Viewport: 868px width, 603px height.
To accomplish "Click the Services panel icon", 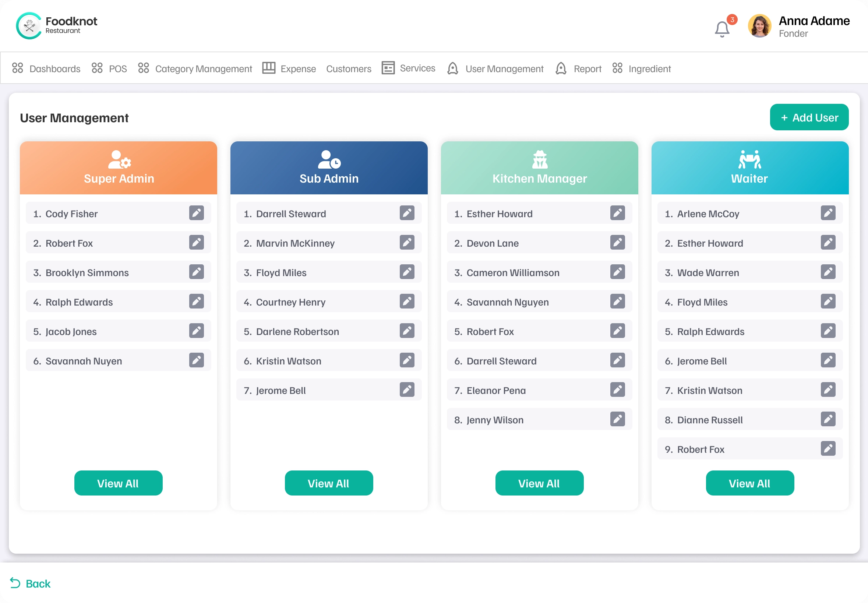I will [388, 68].
